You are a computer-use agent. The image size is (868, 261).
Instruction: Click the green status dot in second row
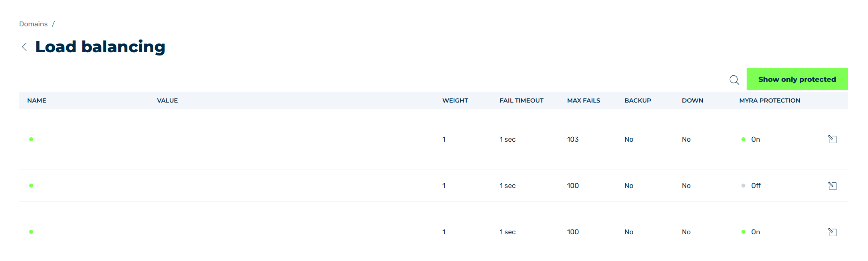point(31,186)
